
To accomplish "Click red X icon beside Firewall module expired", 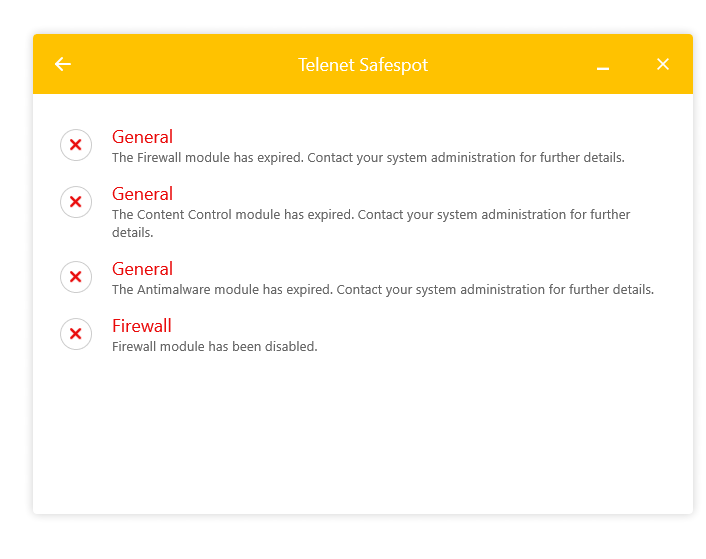I will pyautogui.click(x=76, y=145).
